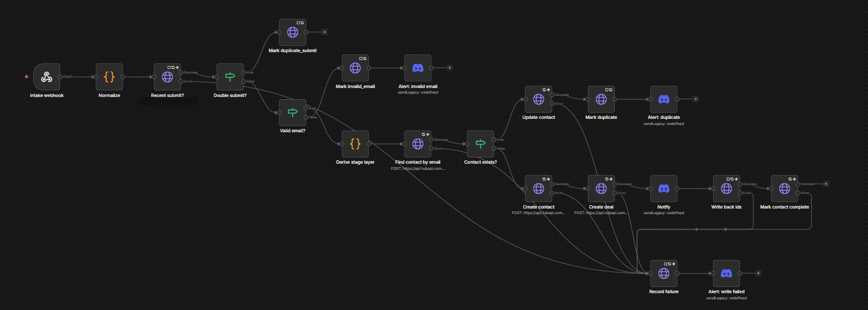Click the 'Record failure' node label

pyautogui.click(x=664, y=292)
